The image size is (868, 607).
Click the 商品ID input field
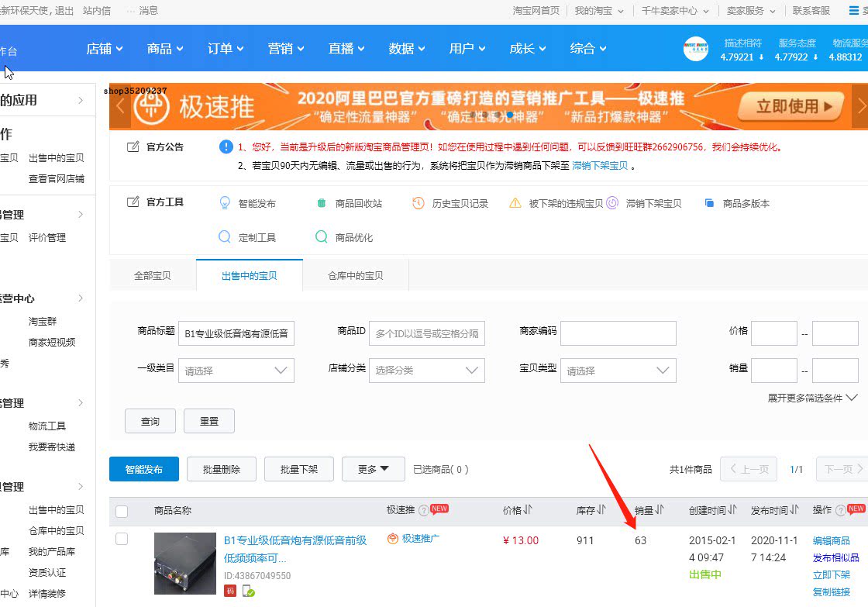[427, 333]
